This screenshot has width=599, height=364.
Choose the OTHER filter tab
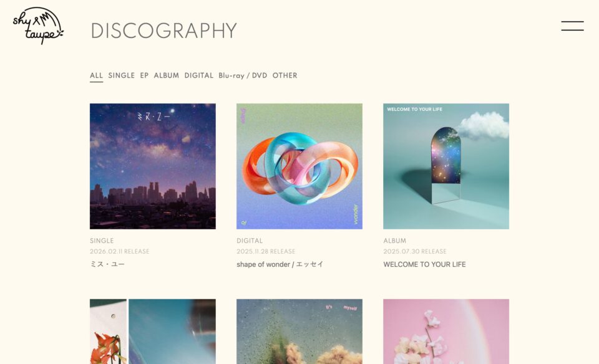pyautogui.click(x=285, y=75)
